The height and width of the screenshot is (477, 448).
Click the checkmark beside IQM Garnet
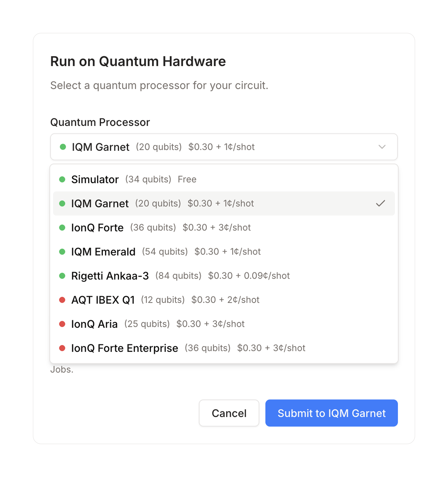pos(381,204)
